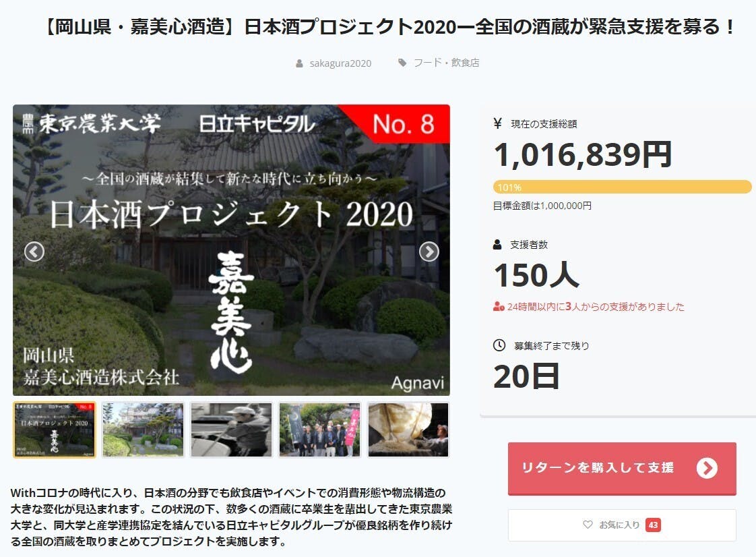Select the fourth thumbnail of the group photo
This screenshot has width=756, height=557.
(319, 430)
